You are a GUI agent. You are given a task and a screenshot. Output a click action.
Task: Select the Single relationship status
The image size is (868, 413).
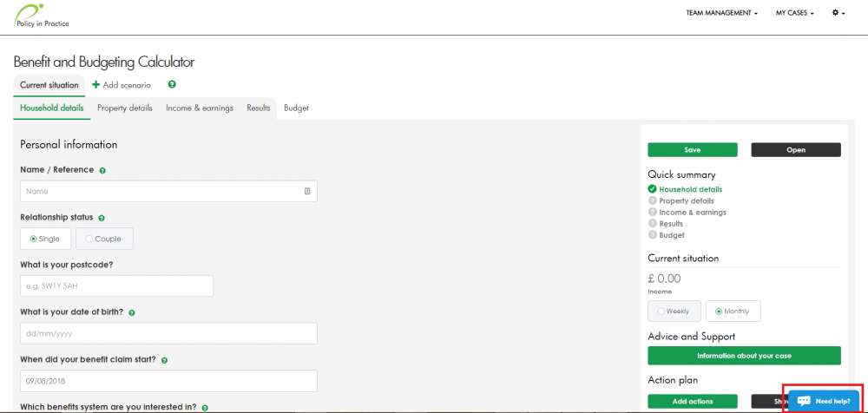click(45, 239)
